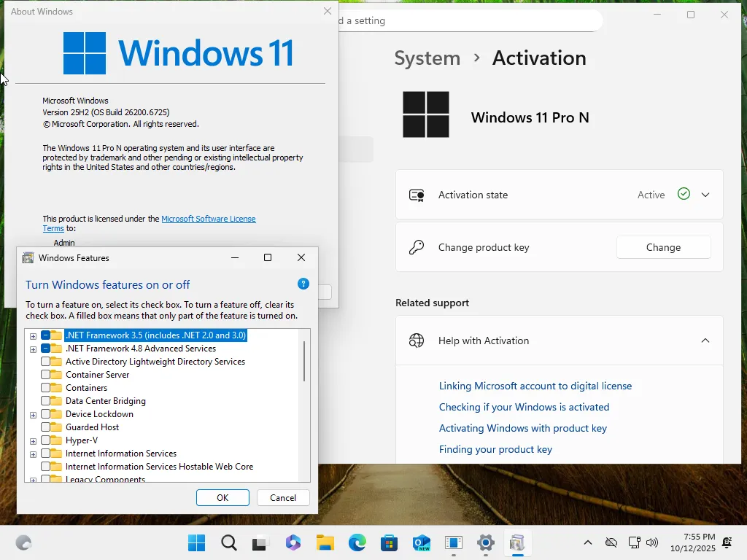Enable the Hyper-V feature checkbox
Viewport: 747px width, 560px height.
(46, 440)
